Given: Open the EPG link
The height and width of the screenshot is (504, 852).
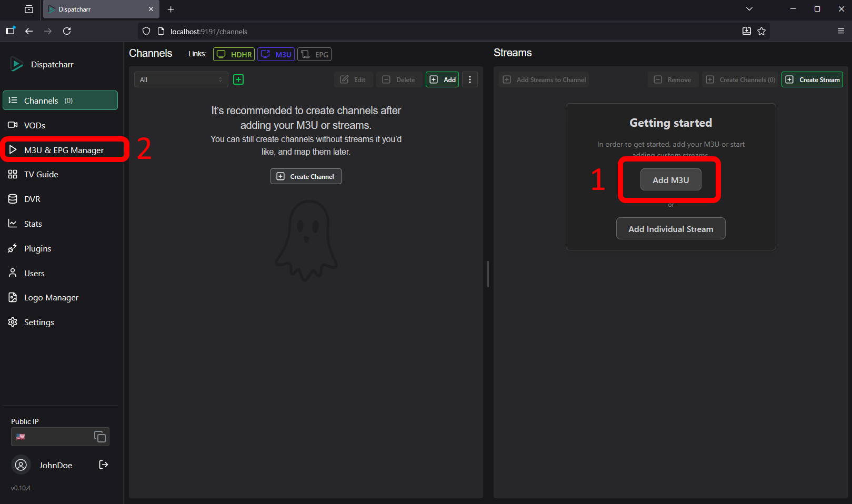Looking at the screenshot, I should 315,54.
